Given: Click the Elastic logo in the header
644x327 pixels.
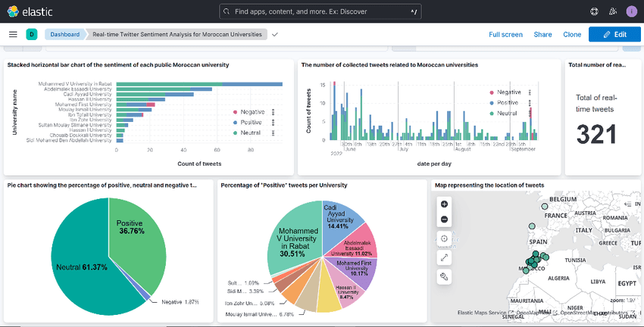Looking at the screenshot, I should (30, 11).
